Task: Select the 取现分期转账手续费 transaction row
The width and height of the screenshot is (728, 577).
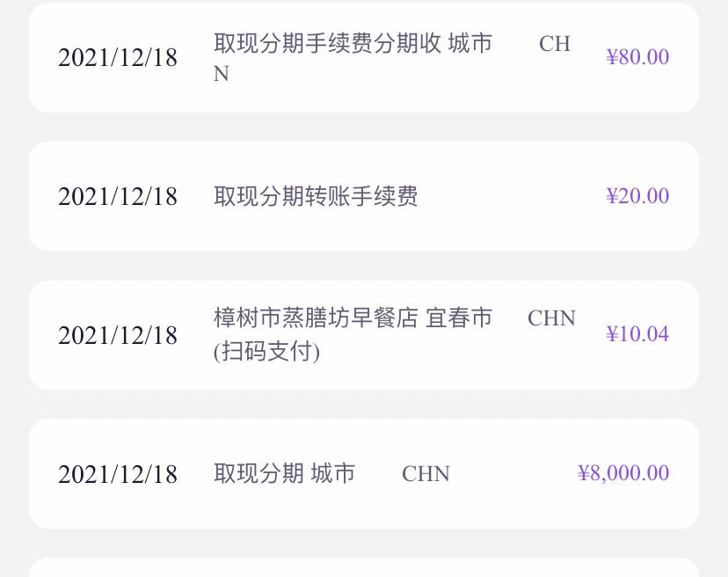Action: (364, 196)
